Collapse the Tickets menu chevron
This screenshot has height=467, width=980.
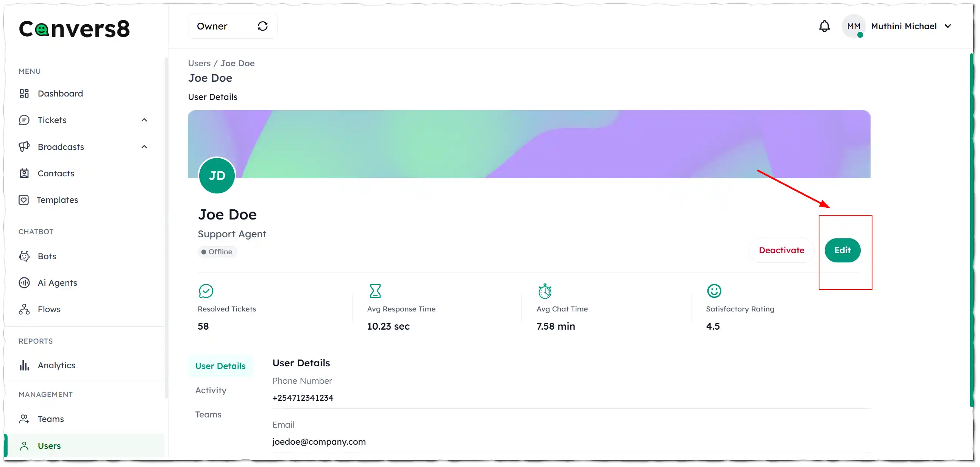pyautogui.click(x=144, y=120)
